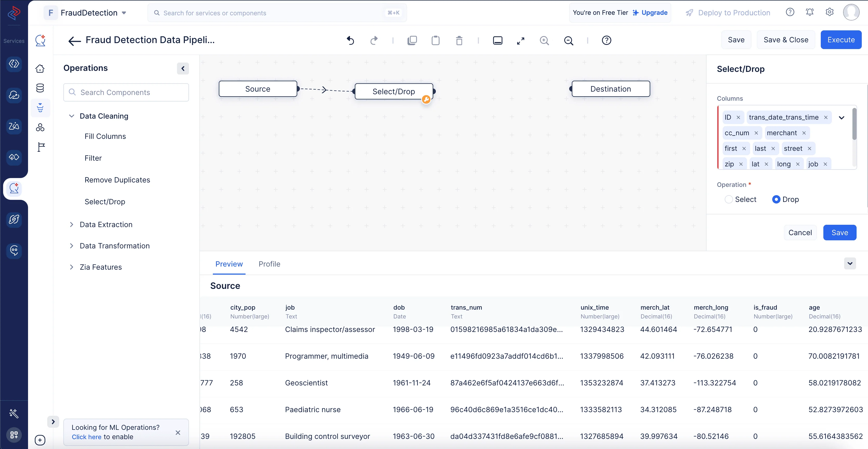Image resolution: width=868 pixels, height=449 pixels.
Task: Zoom out on the pipeline canvas
Action: [x=569, y=40]
